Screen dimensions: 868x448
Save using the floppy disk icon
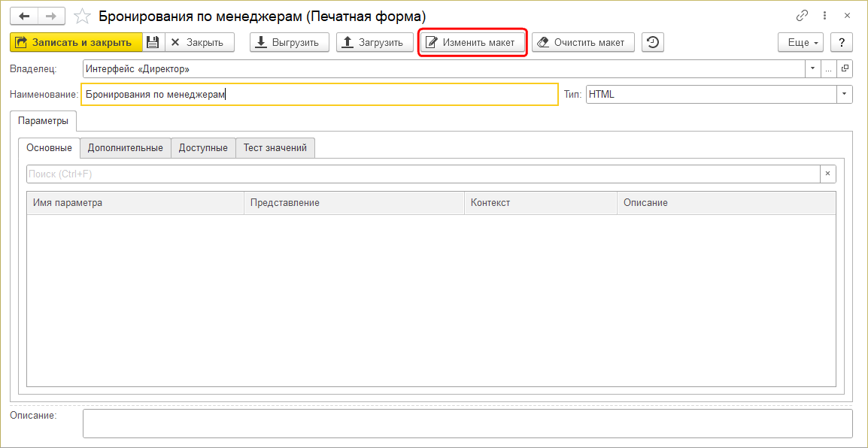[x=153, y=43]
